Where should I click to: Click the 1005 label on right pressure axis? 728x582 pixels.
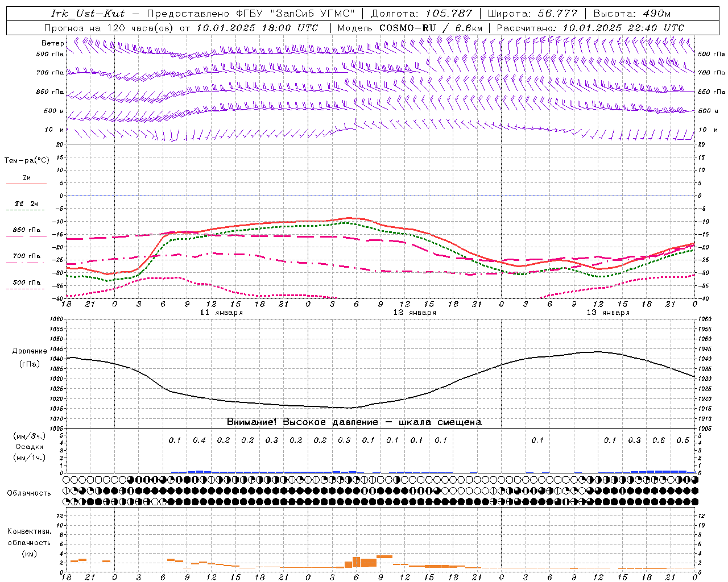point(705,429)
